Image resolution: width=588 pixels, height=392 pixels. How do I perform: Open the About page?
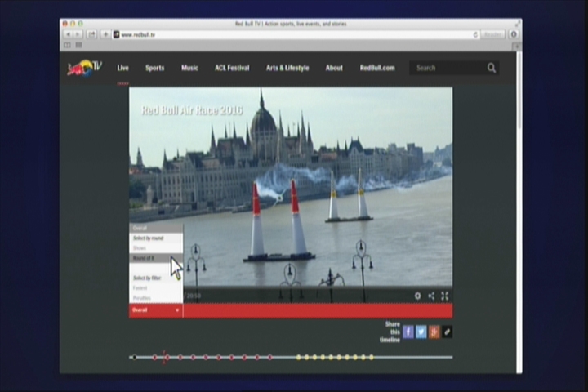pos(334,68)
